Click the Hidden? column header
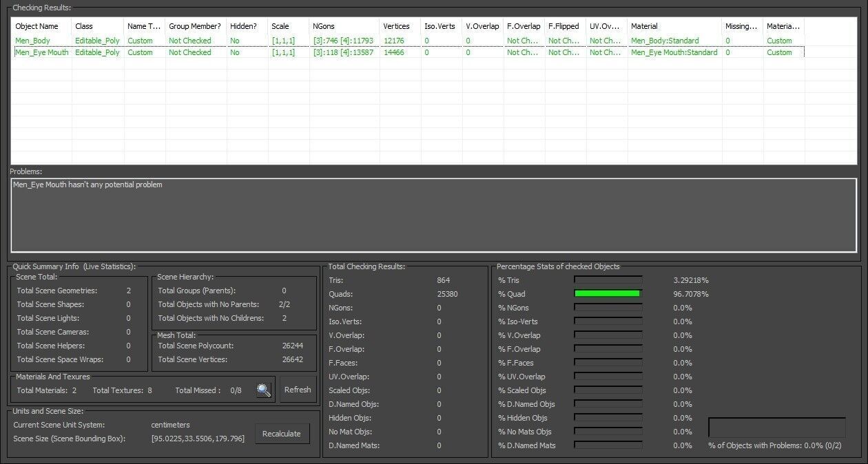This screenshot has height=464, width=868. [x=247, y=26]
